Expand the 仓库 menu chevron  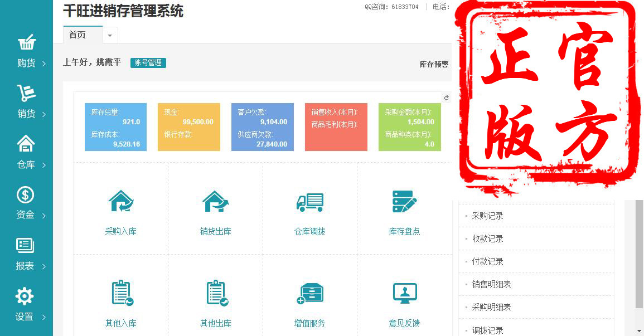tap(44, 165)
